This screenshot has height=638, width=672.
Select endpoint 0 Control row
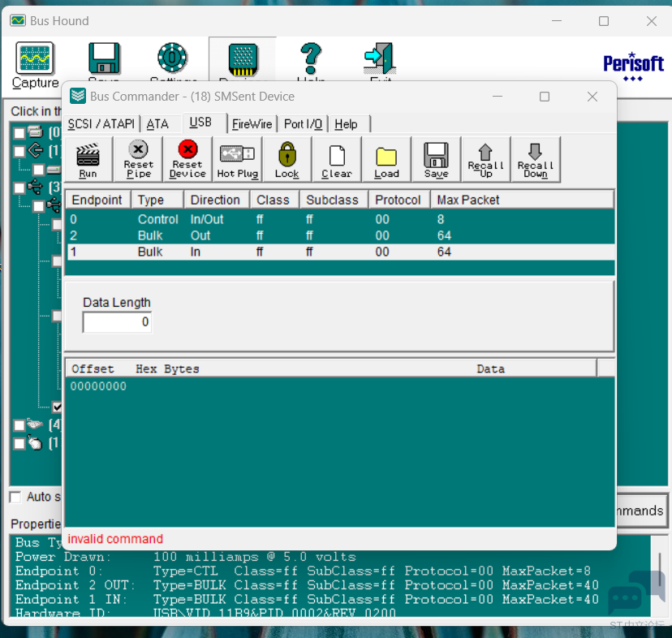340,219
